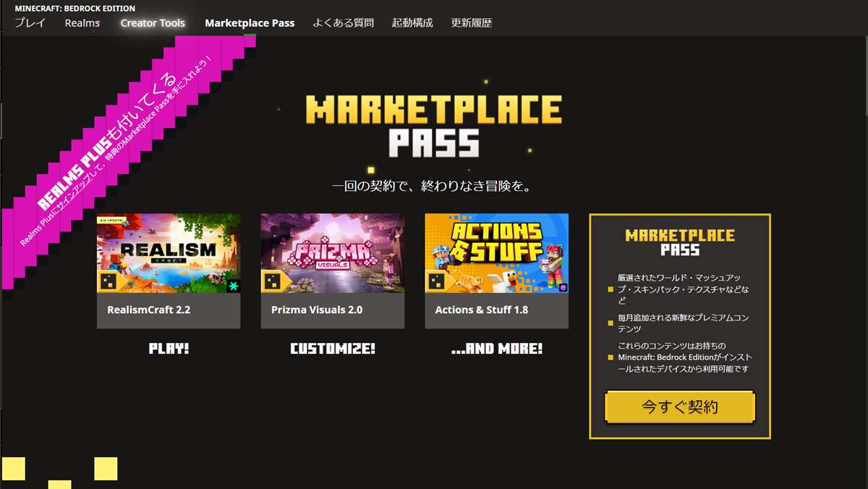868x489 pixels.
Task: Click the purple creator icon on Actions & Stuff image
Action: (563, 287)
